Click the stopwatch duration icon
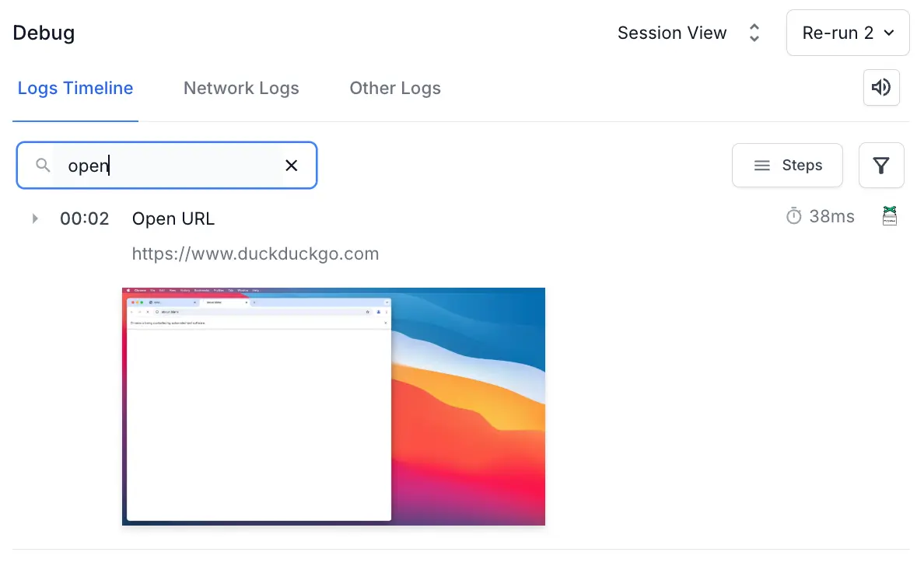This screenshot has height=566, width=924. tap(793, 216)
